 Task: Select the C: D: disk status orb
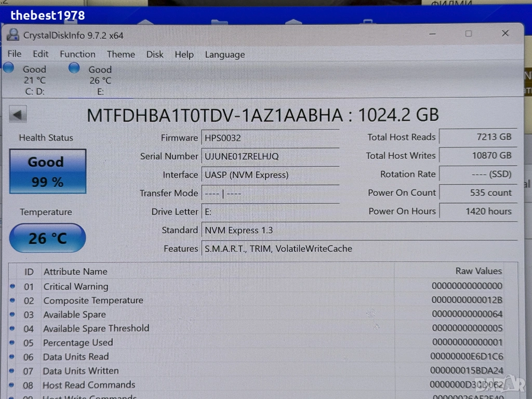[9, 68]
